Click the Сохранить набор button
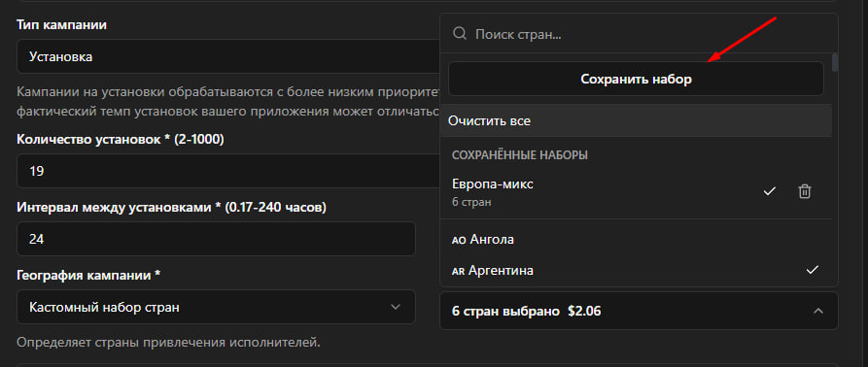 pyautogui.click(x=636, y=79)
